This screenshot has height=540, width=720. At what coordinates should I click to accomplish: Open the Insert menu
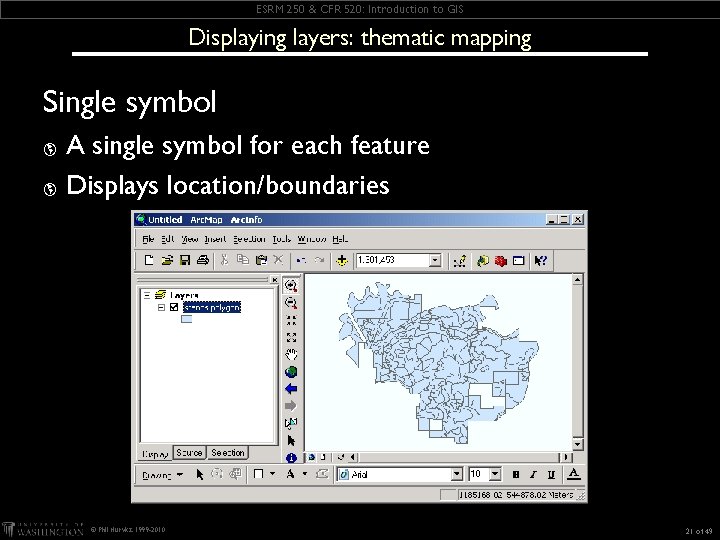[215, 239]
